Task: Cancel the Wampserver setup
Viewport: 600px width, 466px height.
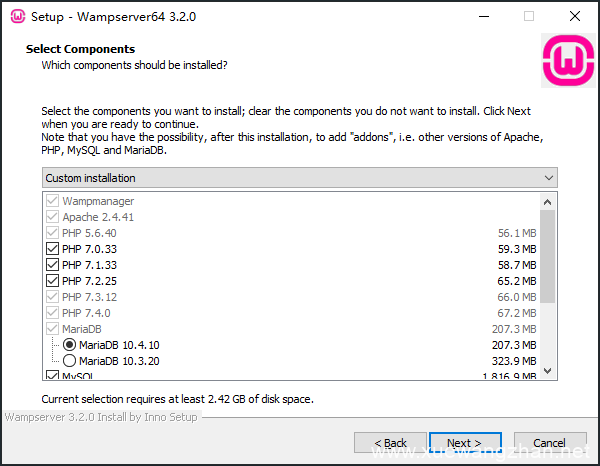Action: point(549,443)
